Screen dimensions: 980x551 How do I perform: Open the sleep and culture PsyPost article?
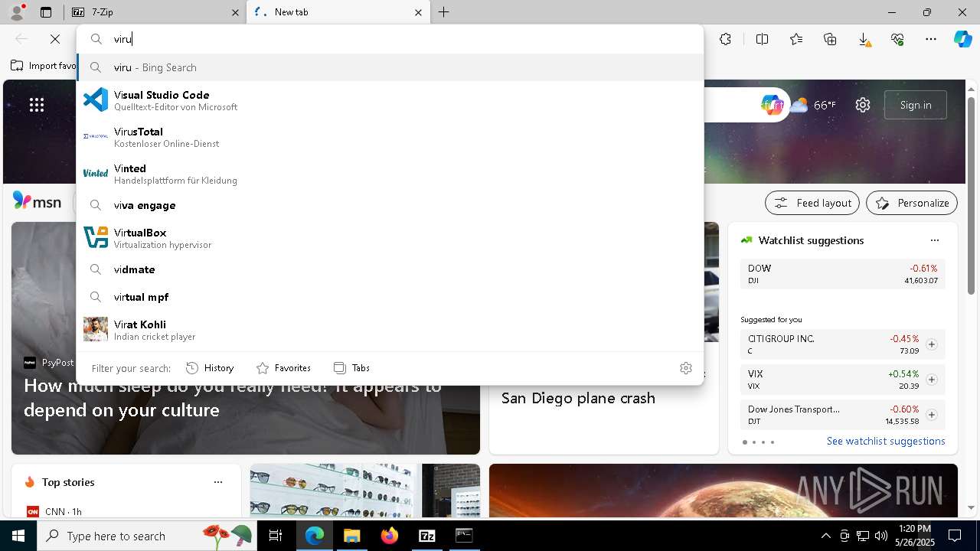tap(233, 398)
